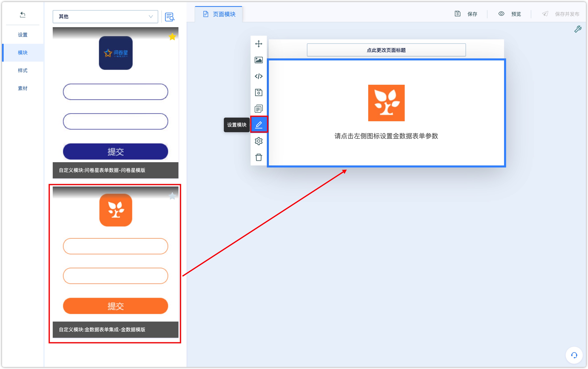Select the 模块 sidebar section

23,53
